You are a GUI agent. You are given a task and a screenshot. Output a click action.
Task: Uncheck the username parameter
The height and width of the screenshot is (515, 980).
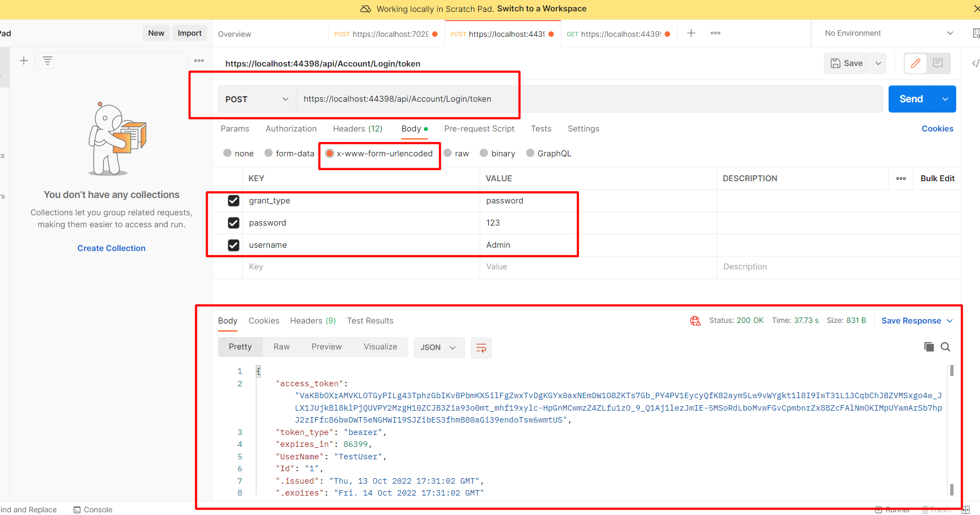(x=234, y=245)
